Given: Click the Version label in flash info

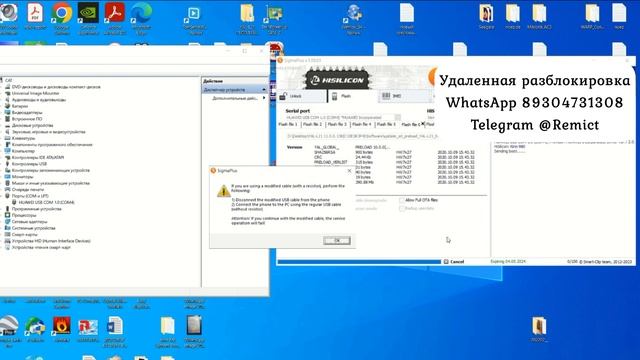Looking at the screenshot, I should (295, 147).
